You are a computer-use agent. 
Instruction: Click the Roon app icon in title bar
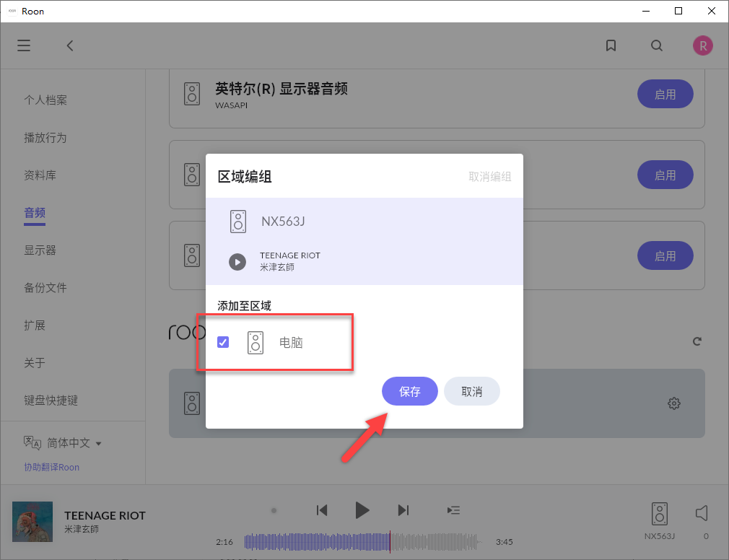pos(12,11)
